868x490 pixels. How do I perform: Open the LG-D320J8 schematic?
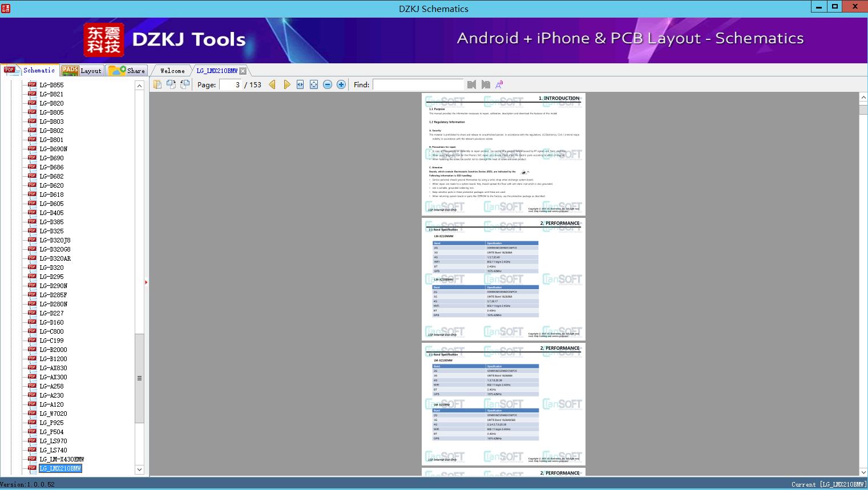coord(55,240)
